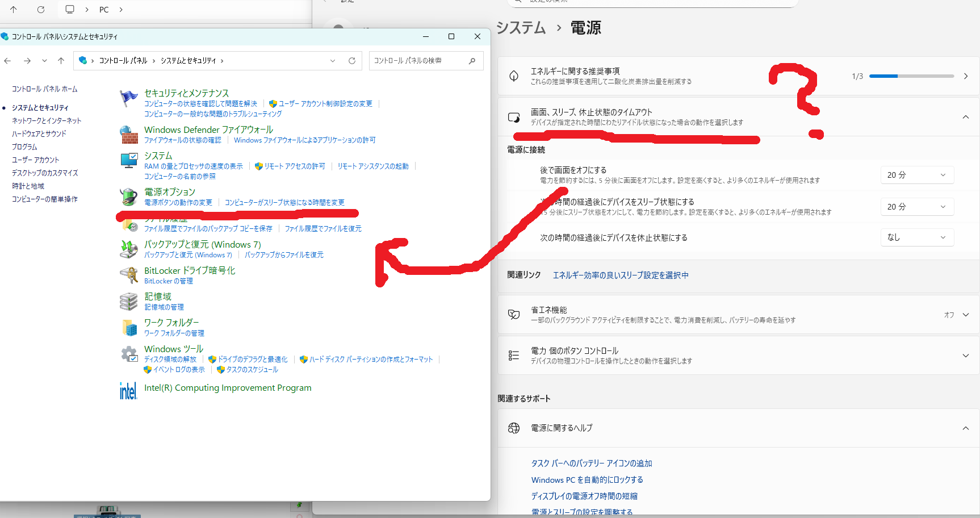Click the Security and Maintenance flag icon
The image size is (980, 518).
[129, 98]
